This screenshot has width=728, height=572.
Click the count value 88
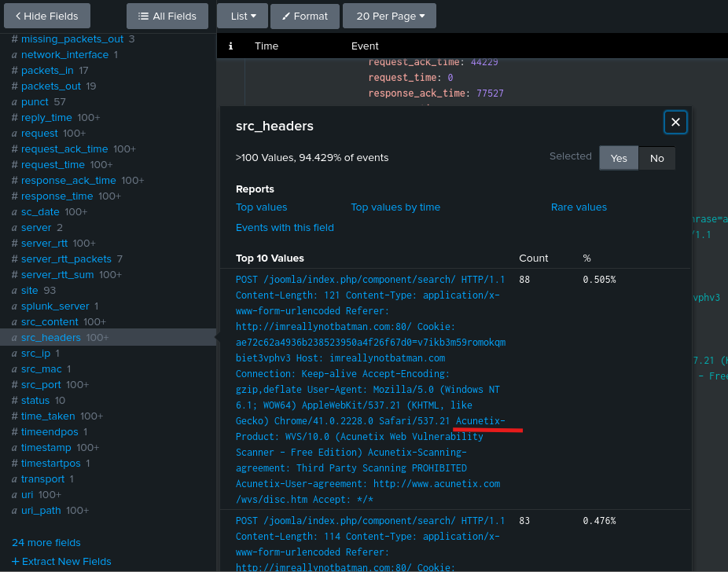click(524, 280)
